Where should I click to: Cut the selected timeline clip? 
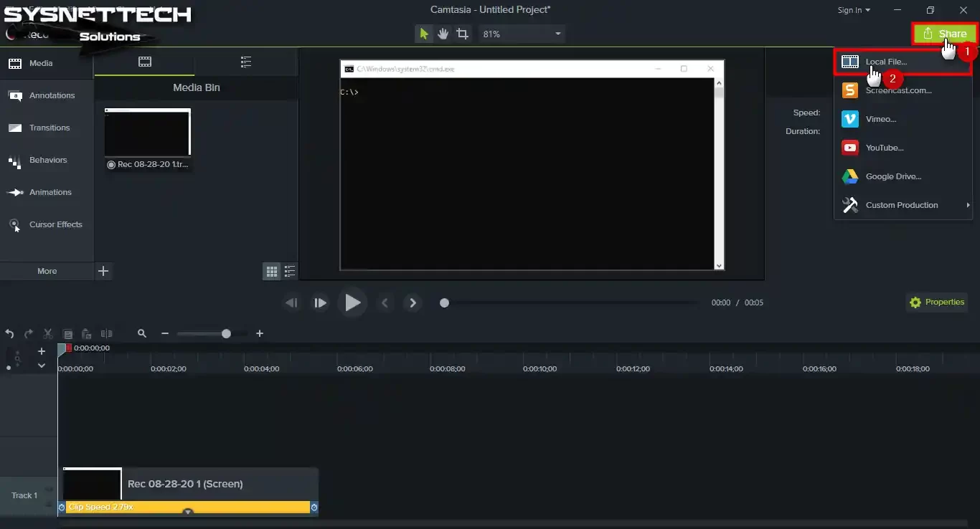click(x=48, y=334)
